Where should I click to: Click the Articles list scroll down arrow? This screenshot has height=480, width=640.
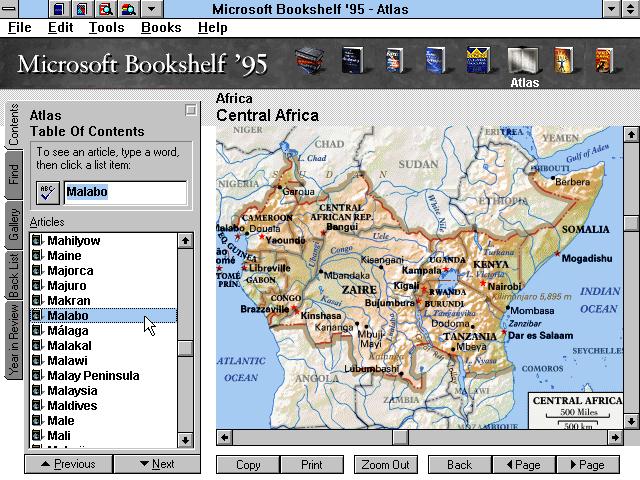pos(185,440)
